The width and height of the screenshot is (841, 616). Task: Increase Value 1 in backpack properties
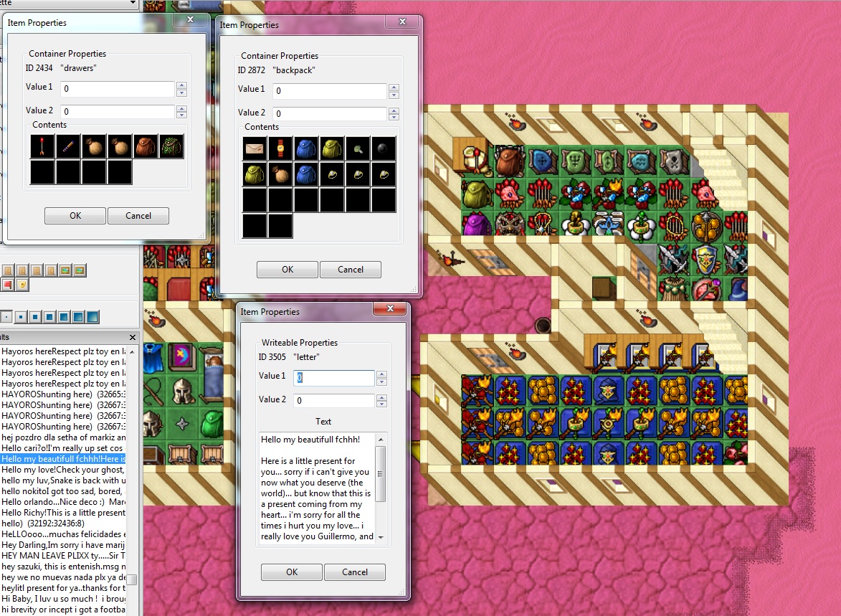tap(394, 87)
